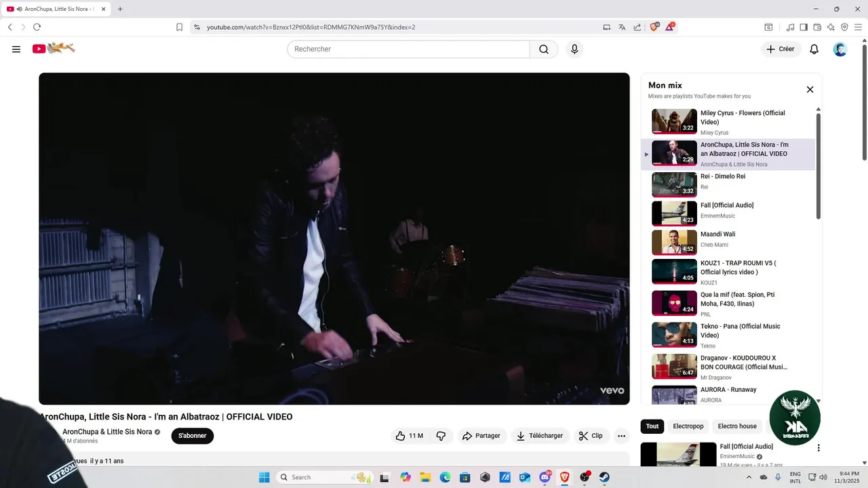Viewport: 868px width, 488px height.
Task: Click the Partager share button
Action: [x=481, y=436]
